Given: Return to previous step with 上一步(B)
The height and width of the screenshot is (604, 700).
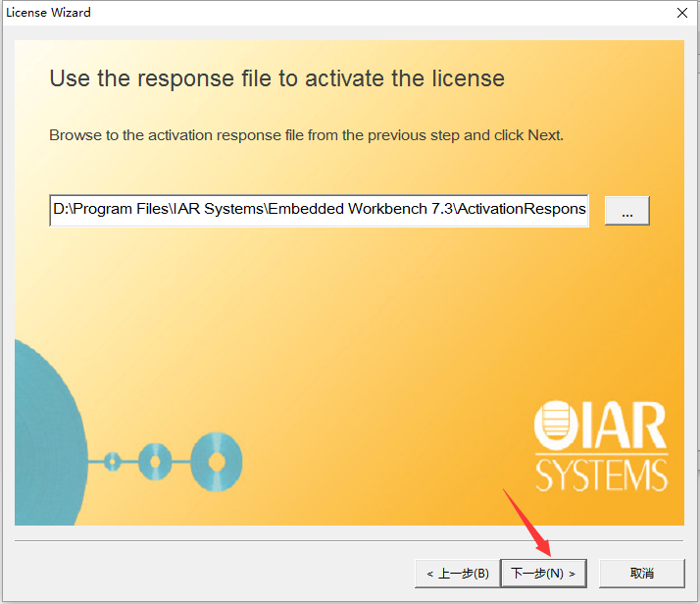Looking at the screenshot, I should (x=458, y=574).
